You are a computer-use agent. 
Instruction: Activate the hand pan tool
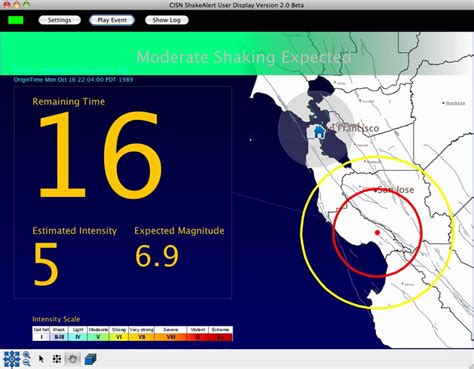coord(72,359)
